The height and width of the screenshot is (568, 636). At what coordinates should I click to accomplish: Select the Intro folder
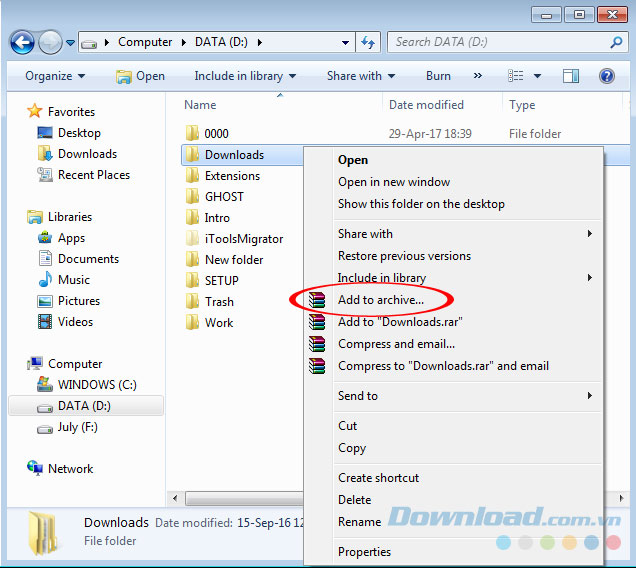(x=208, y=218)
